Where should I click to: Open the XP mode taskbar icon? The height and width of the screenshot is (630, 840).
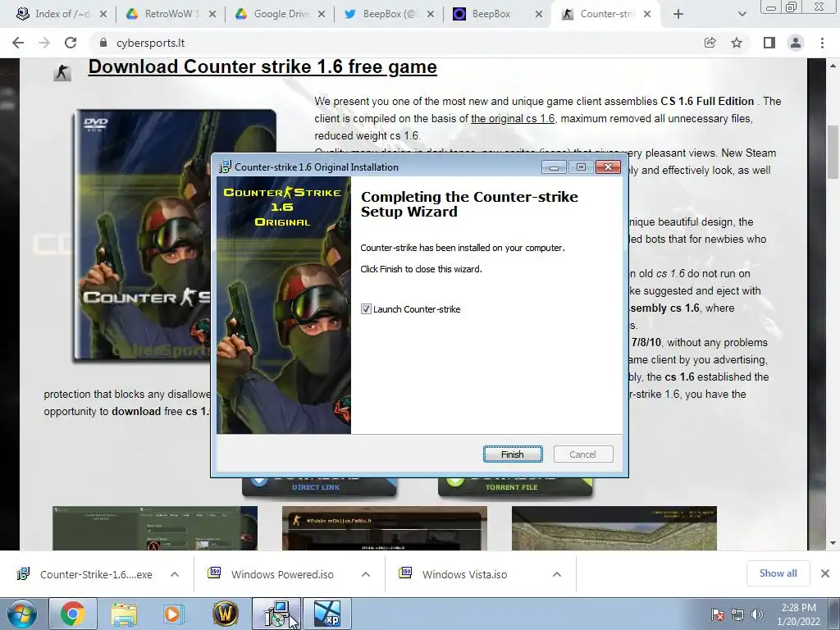pyautogui.click(x=327, y=614)
